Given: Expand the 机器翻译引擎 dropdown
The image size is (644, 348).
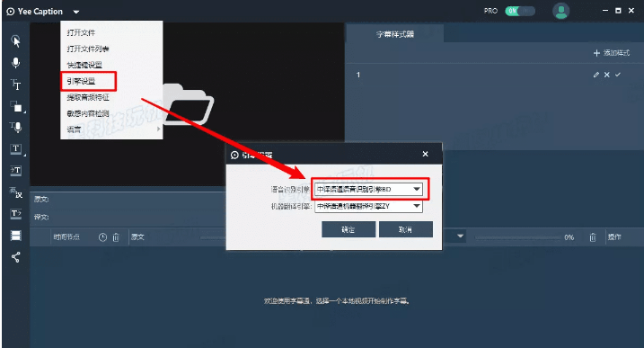Looking at the screenshot, I should click(368, 206).
